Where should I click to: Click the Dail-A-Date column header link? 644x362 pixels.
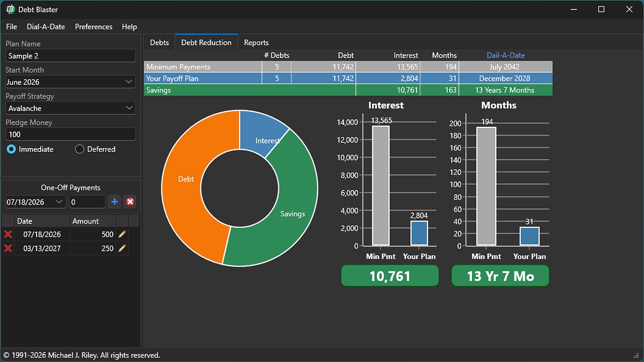click(505, 55)
